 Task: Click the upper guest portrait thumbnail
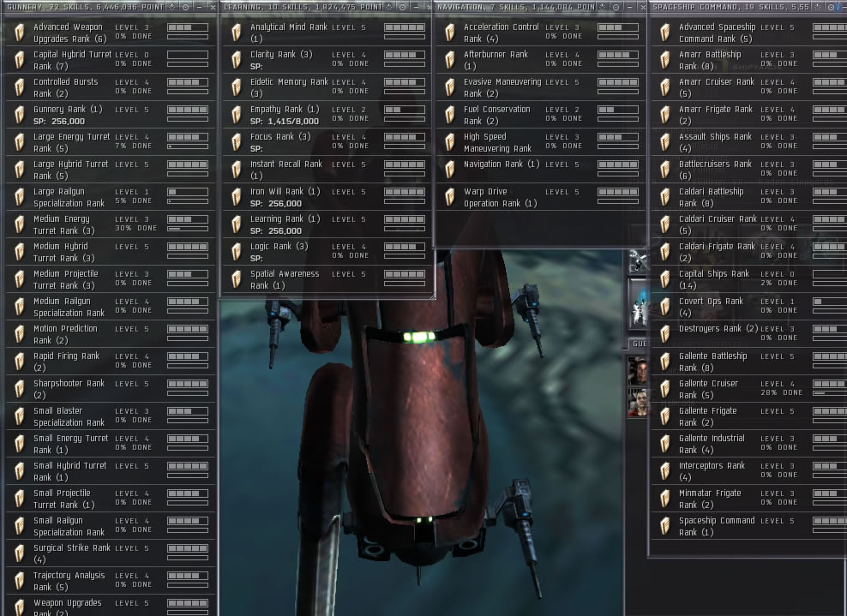click(638, 371)
